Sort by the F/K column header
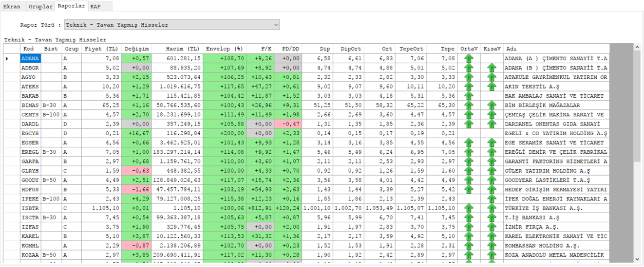Viewport: 644px width, 267px height. point(261,49)
